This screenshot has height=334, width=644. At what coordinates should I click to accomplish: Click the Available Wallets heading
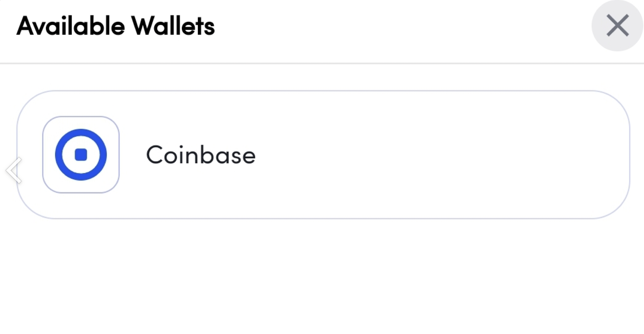(115, 26)
